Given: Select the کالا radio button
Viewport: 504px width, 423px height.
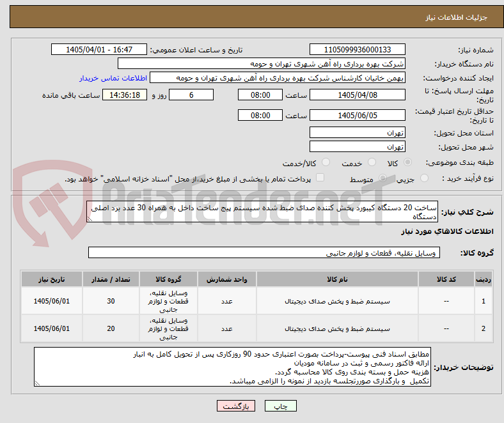Looking at the screenshot, I should tap(407, 162).
